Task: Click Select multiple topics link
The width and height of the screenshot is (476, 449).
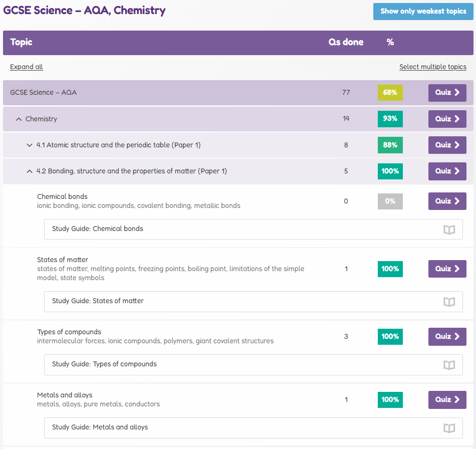Action: tap(433, 67)
